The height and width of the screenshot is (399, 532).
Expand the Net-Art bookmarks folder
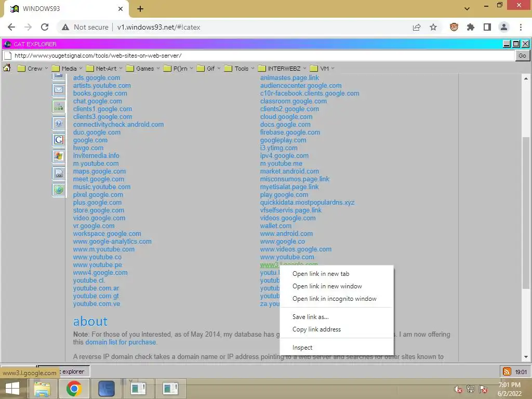tap(104, 69)
